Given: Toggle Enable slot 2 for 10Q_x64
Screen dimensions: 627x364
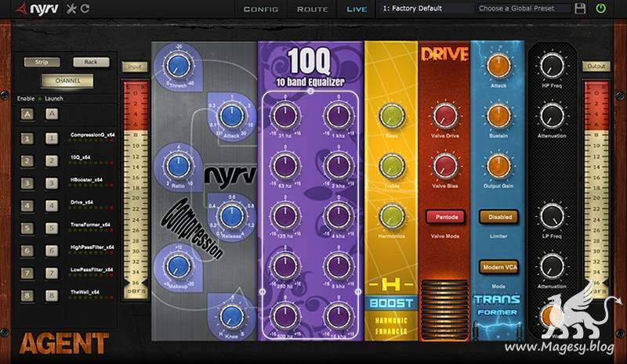Looking at the screenshot, I should coord(27,161).
